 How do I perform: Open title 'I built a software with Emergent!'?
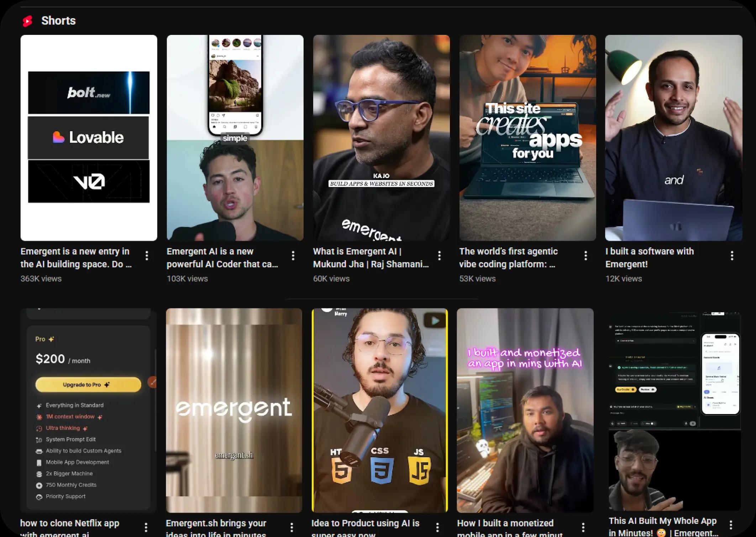coord(650,258)
